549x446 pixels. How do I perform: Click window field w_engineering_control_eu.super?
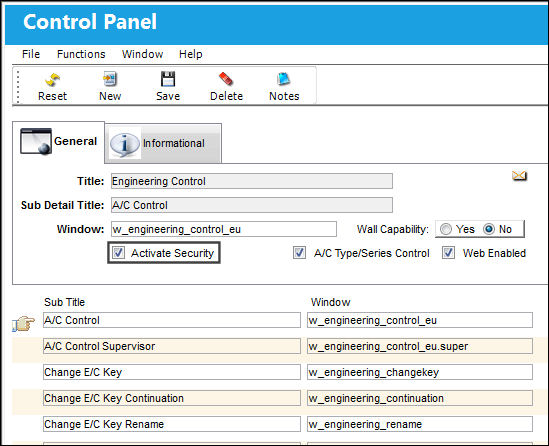coord(420,346)
